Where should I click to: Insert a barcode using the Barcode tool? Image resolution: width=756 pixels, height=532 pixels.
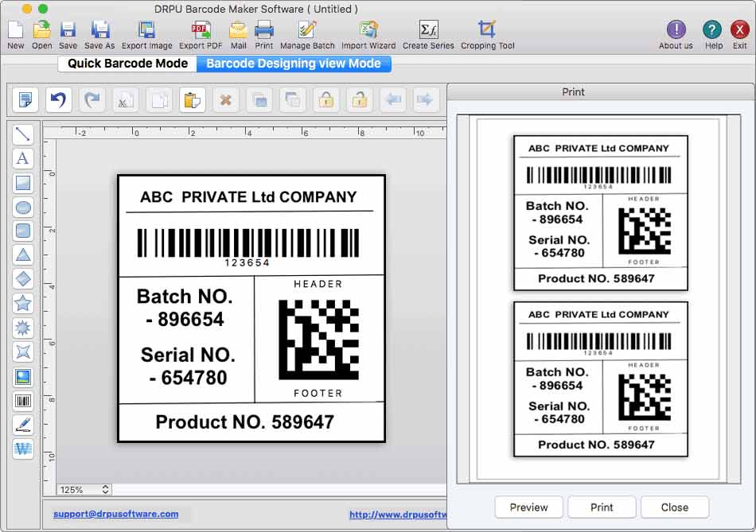click(23, 401)
